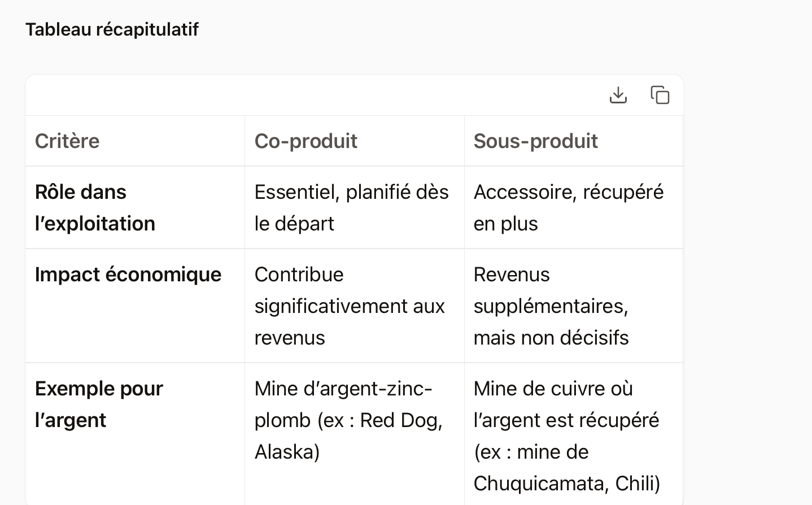Click the 'Co-produit' column header

pyautogui.click(x=305, y=141)
